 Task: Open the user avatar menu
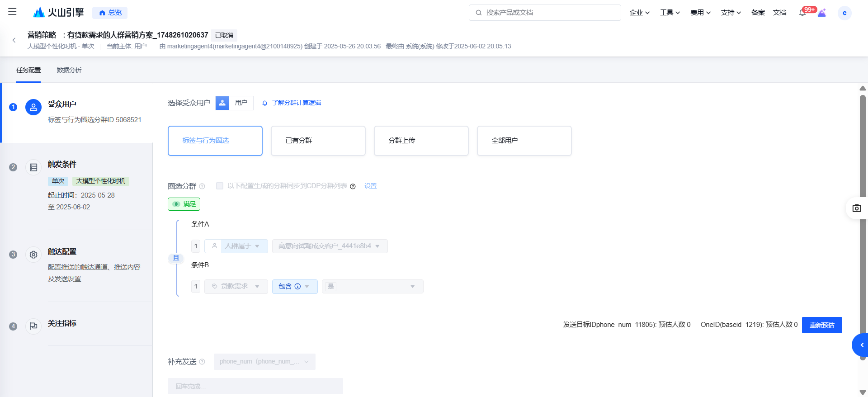(844, 13)
